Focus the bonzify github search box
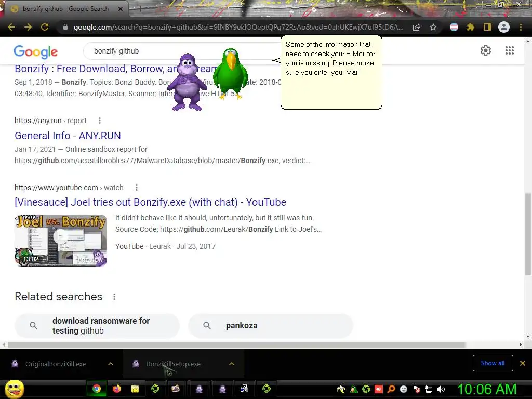 (183, 51)
